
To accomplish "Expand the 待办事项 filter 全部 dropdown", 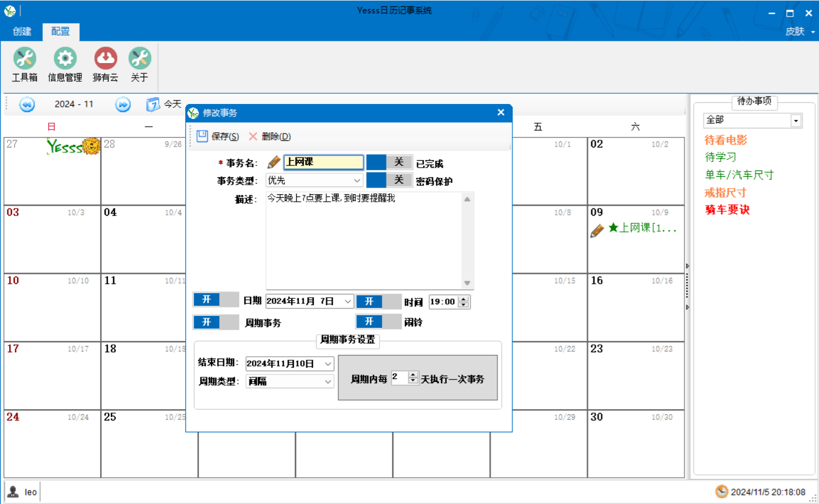I will pos(796,120).
